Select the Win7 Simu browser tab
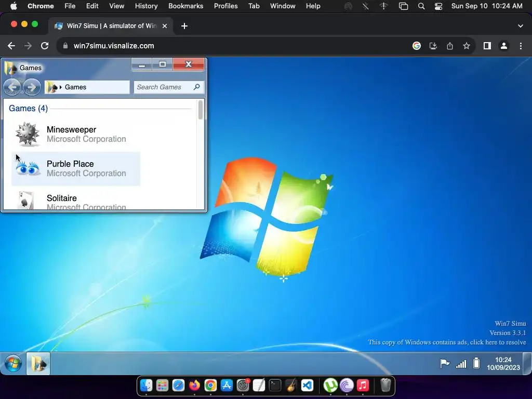Viewport: 532px width, 399px height. [x=110, y=26]
